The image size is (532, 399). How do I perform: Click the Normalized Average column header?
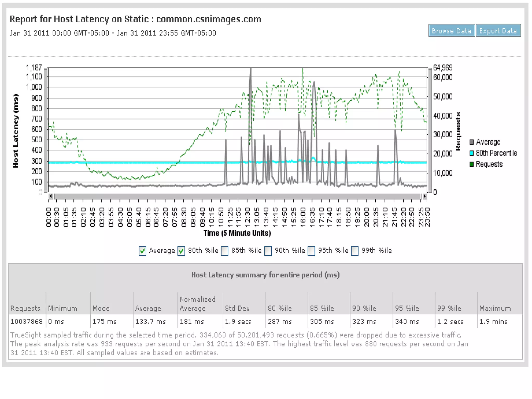coord(198,304)
